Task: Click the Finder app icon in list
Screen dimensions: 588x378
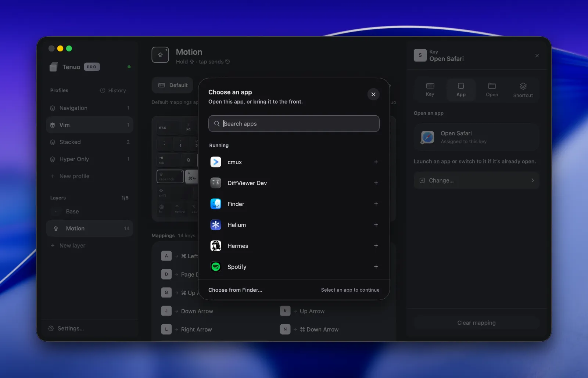Action: 216,204
